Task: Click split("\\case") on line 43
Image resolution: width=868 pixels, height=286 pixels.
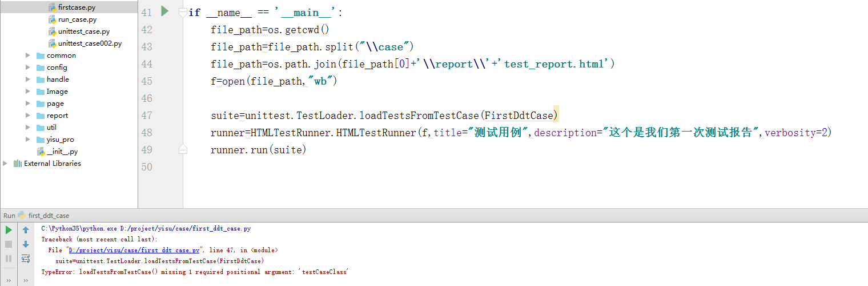Action: point(369,47)
